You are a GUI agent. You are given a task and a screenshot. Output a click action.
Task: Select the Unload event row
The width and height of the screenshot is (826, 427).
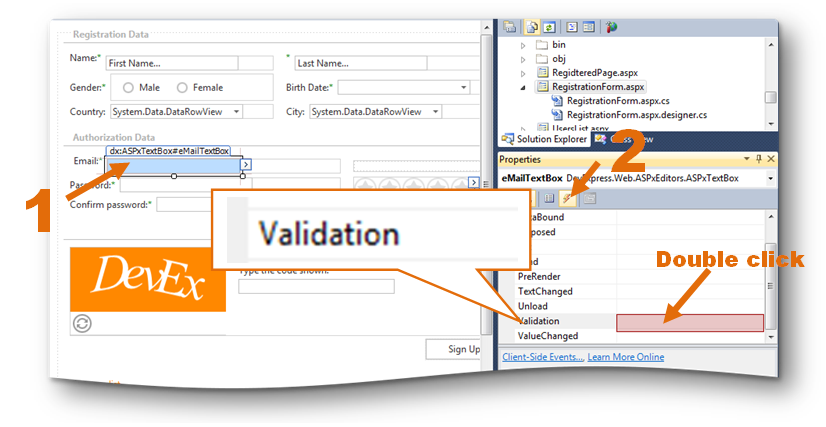point(638,306)
